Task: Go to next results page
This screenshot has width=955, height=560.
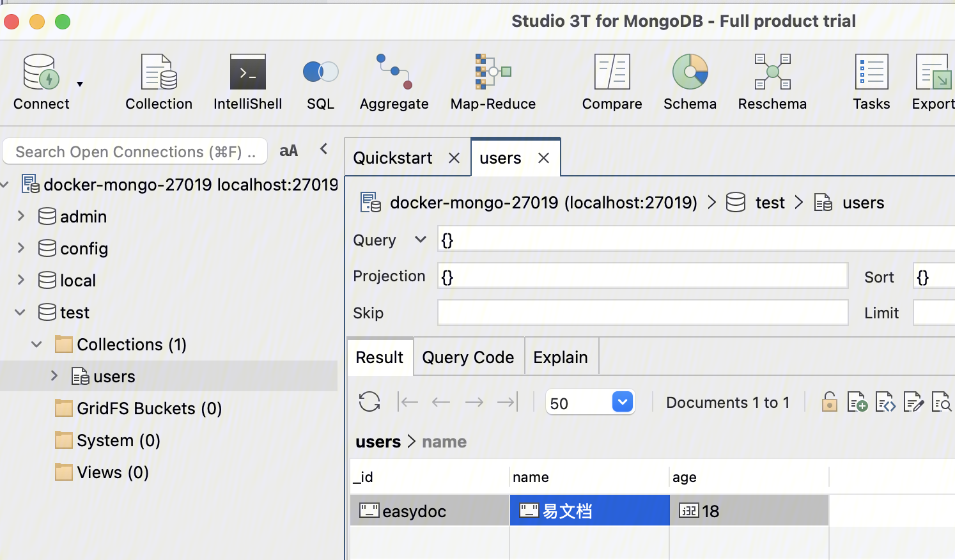Action: pyautogui.click(x=474, y=402)
